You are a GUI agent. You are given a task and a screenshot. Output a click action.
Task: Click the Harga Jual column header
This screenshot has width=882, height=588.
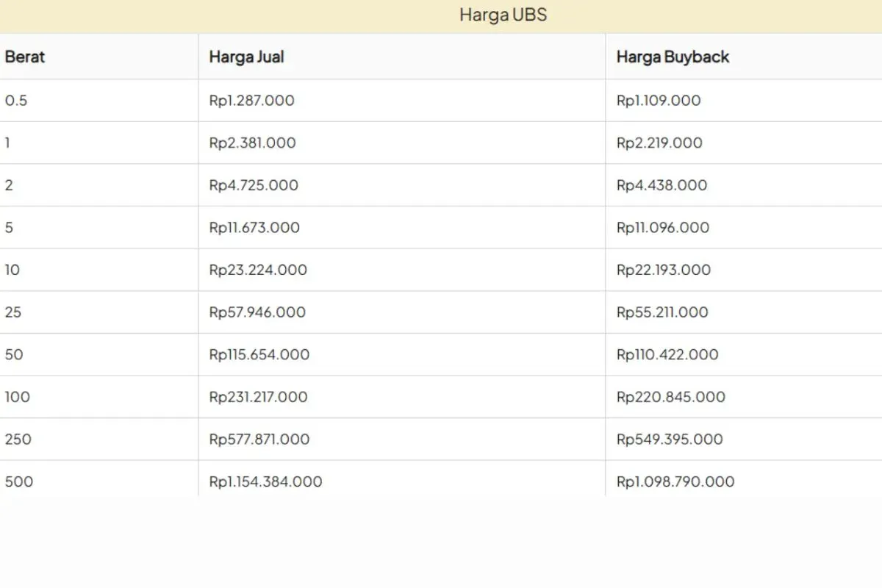tap(246, 57)
